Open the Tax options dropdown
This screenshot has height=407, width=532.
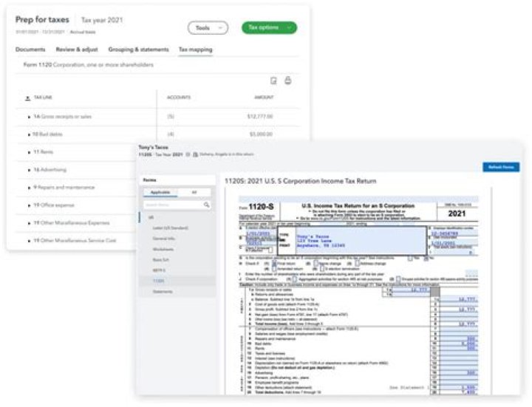pos(268,28)
